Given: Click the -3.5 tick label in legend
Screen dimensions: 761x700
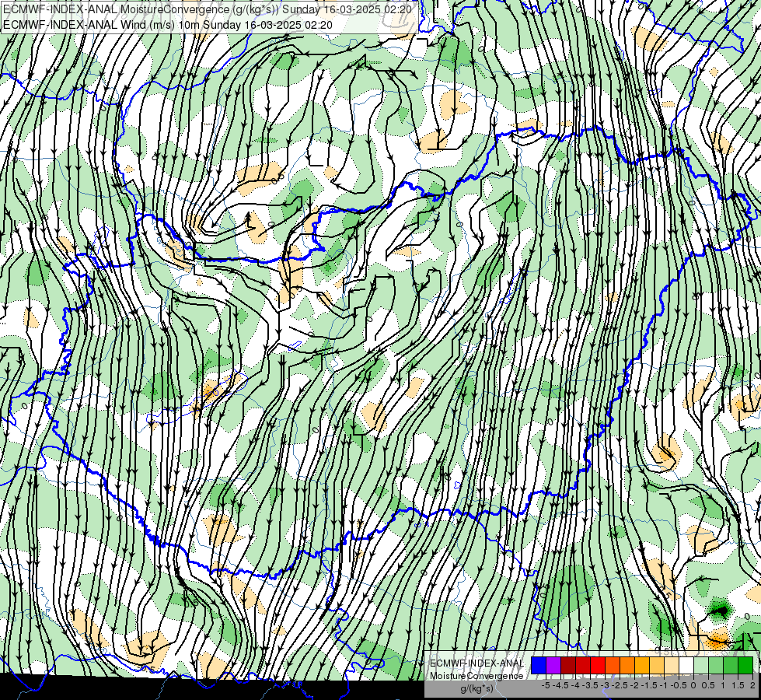Looking at the screenshot, I should pyautogui.click(x=591, y=685).
